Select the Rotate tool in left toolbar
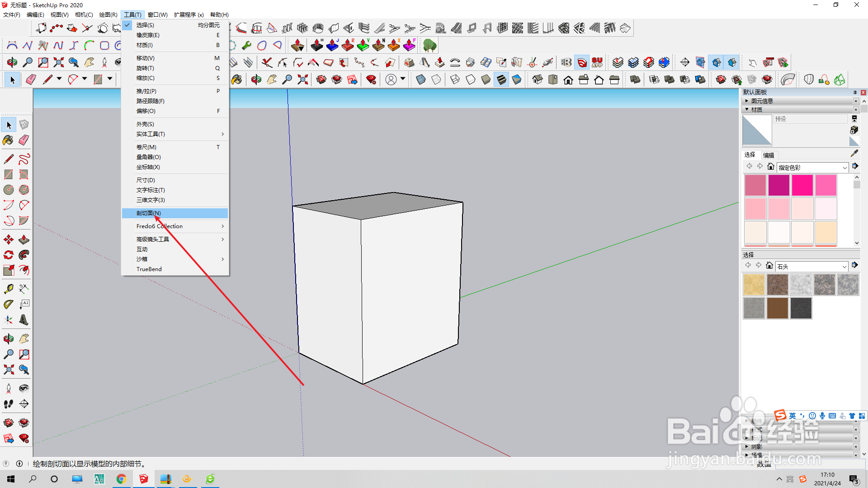The image size is (868, 488). 8,255
